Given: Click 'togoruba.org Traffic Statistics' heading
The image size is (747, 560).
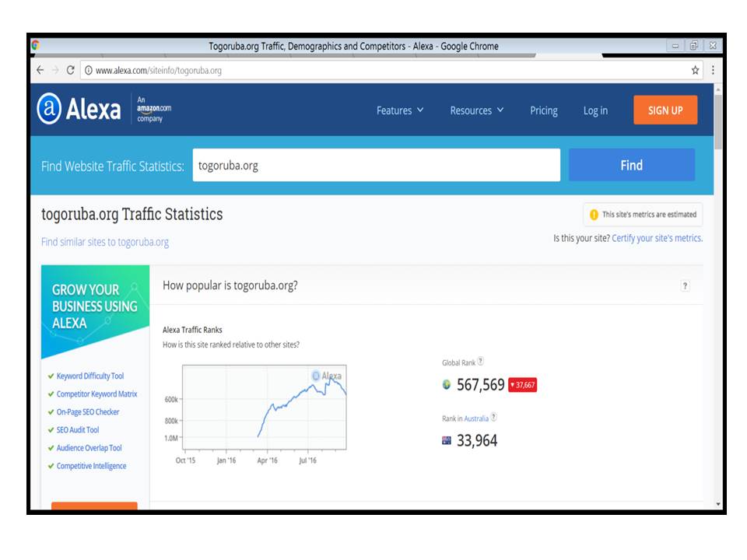Looking at the screenshot, I should tap(132, 215).
